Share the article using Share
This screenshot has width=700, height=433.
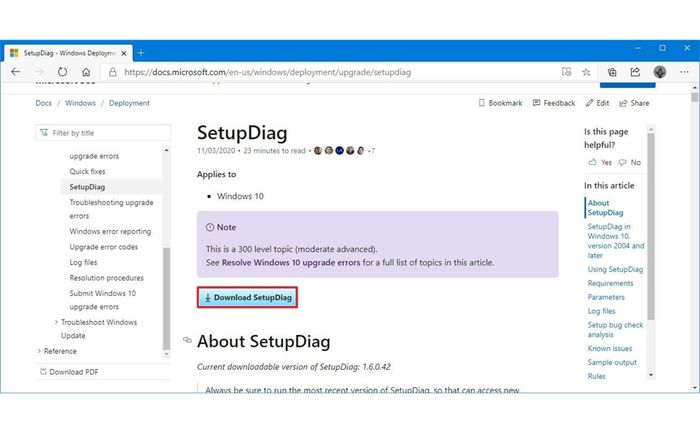tap(634, 103)
